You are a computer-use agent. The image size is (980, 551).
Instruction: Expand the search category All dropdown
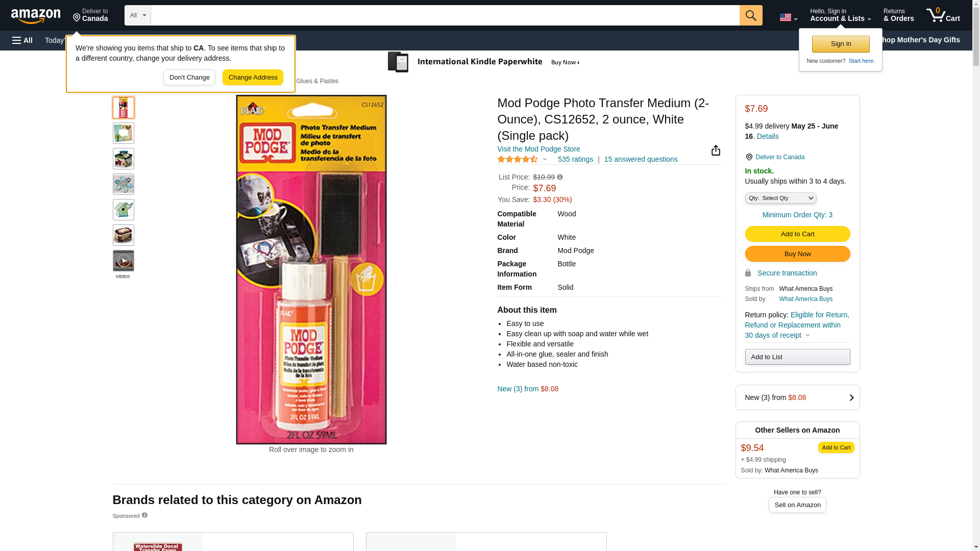[137, 15]
